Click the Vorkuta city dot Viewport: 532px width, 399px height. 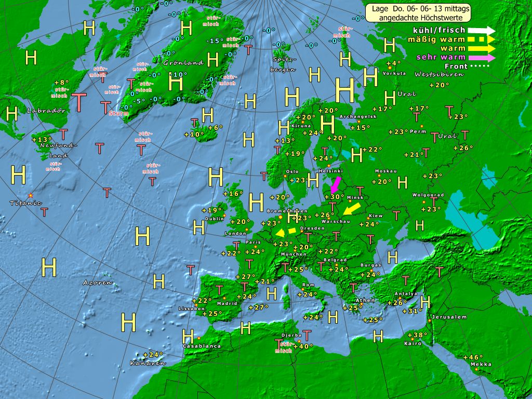coord(389,68)
